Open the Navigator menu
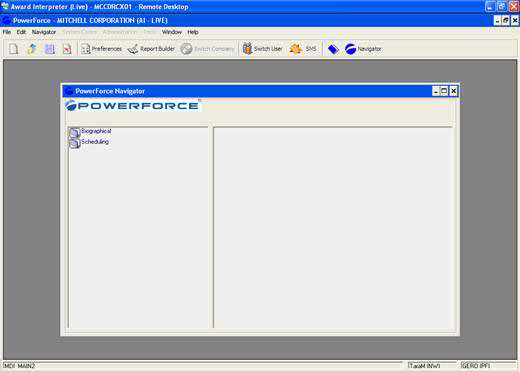The height and width of the screenshot is (372, 520). [44, 32]
